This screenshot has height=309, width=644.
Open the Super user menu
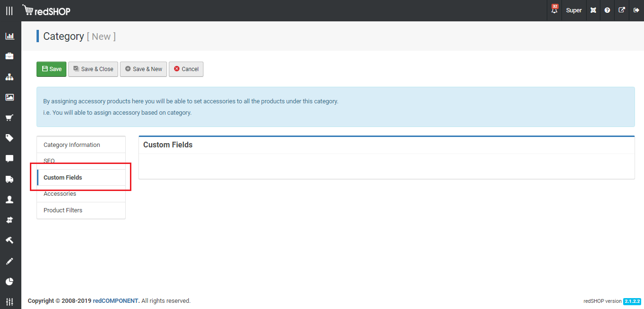574,10
